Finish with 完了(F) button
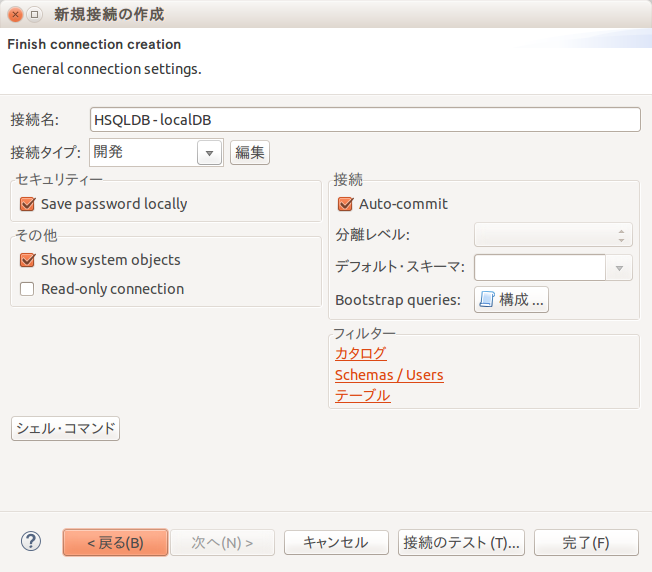 [x=586, y=542]
